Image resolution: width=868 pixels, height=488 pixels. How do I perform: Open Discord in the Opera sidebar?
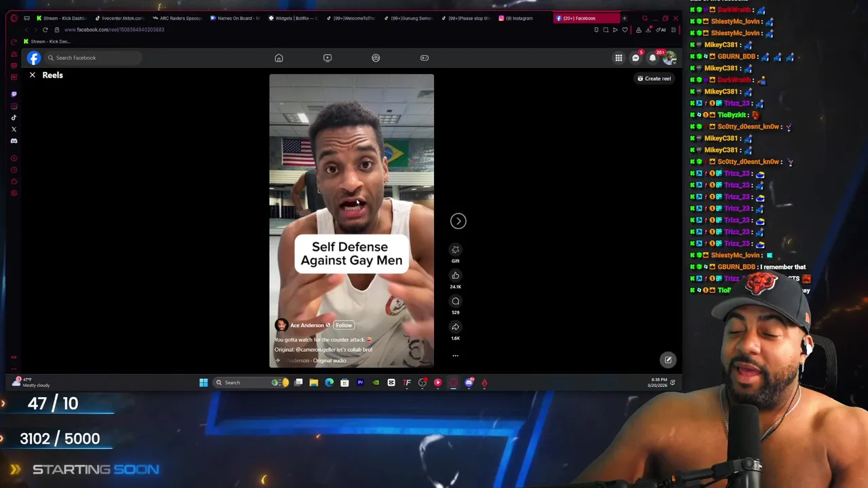tap(14, 141)
